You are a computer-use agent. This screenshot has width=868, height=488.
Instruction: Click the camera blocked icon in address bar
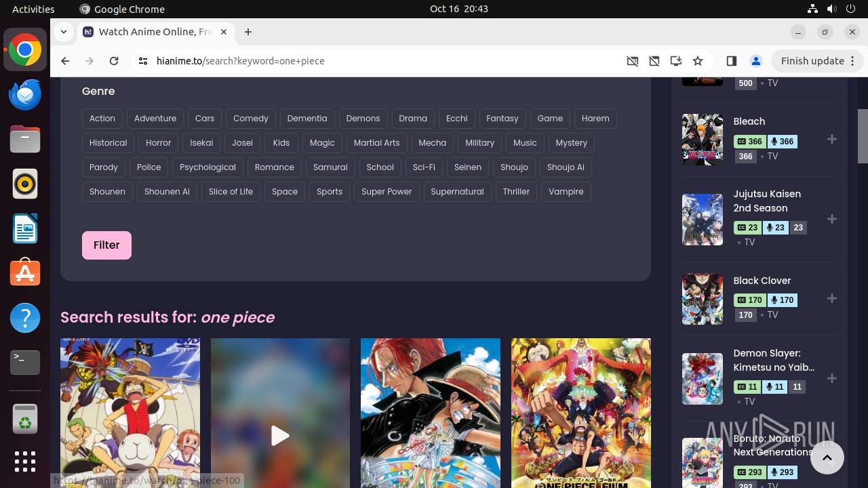tap(633, 61)
